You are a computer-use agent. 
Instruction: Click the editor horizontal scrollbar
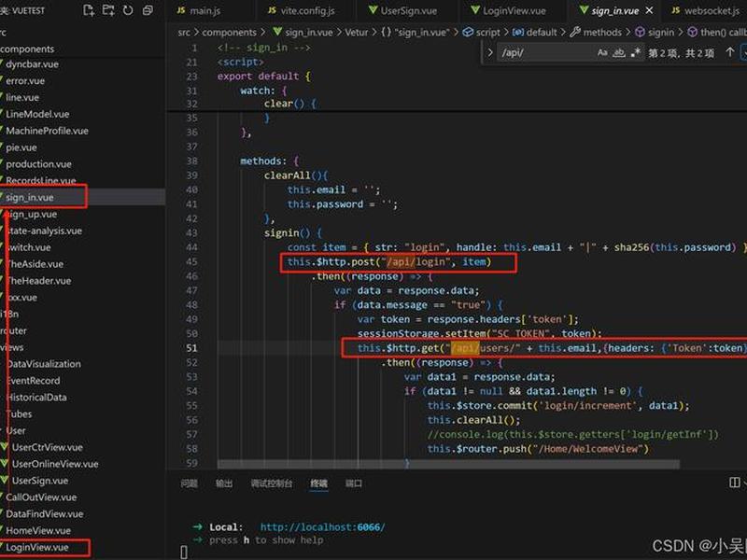click(448, 464)
